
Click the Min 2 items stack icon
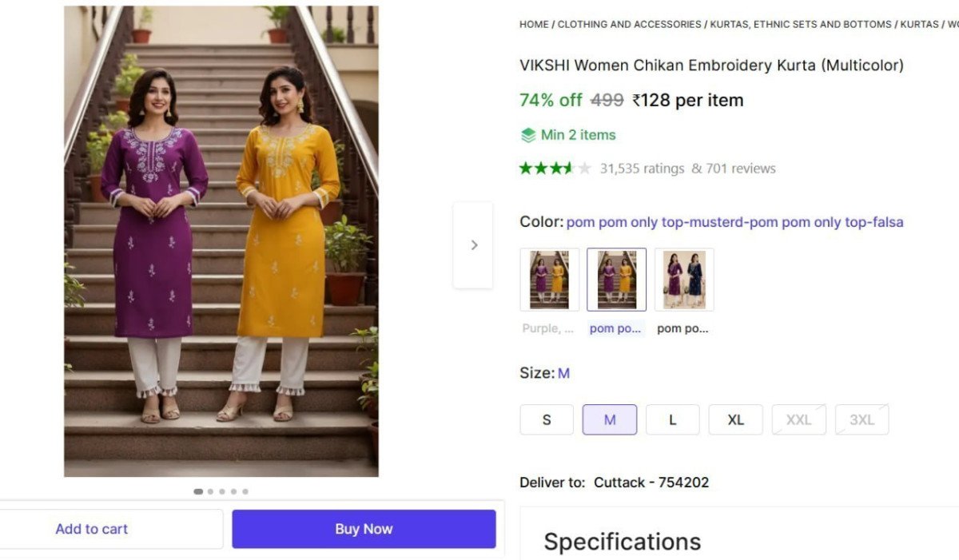[529, 134]
